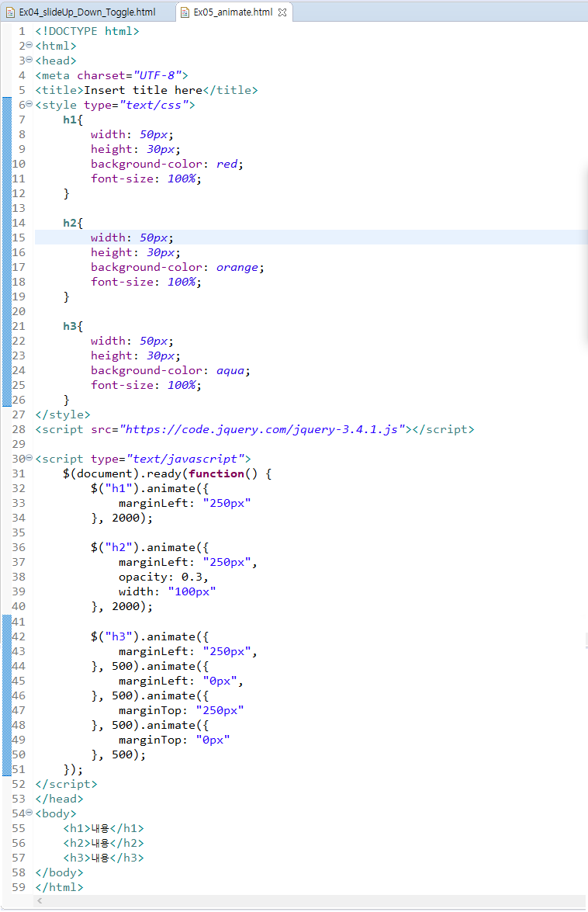Collapse the script block fold on line 30
The width and height of the screenshot is (588, 912).
29,458
